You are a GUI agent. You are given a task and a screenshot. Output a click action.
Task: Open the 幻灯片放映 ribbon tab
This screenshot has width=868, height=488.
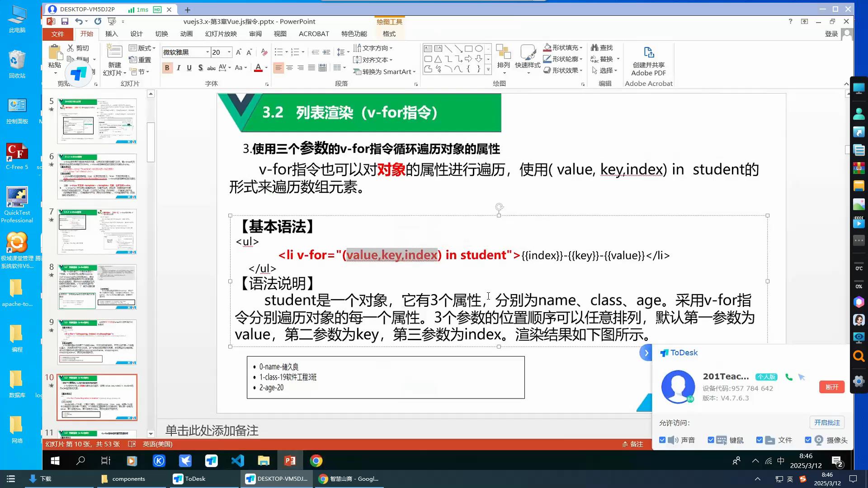click(221, 34)
